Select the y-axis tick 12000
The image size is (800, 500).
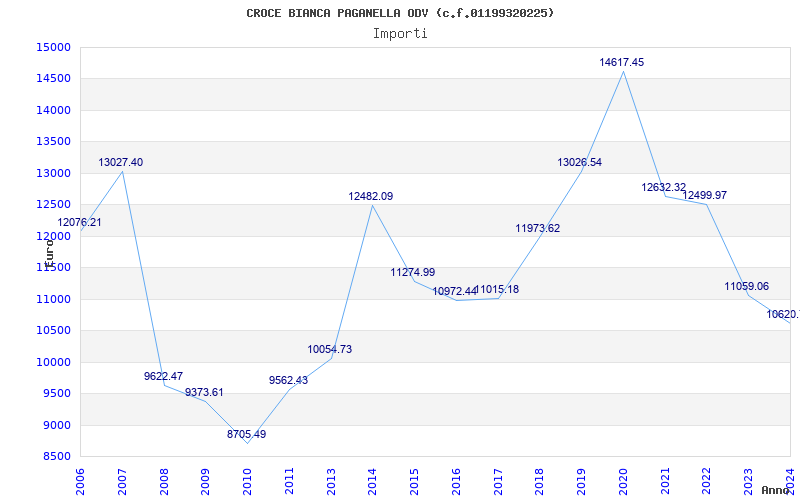pos(53,236)
